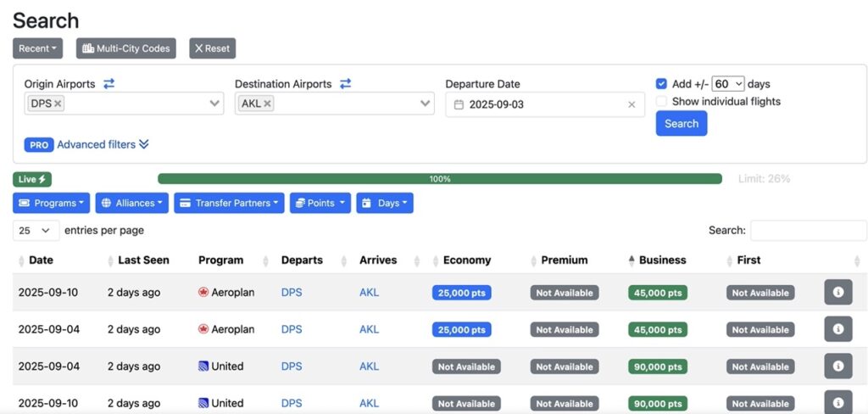The image size is (868, 414).
Task: Open the Transfer Partners filter menu
Action: (229, 204)
